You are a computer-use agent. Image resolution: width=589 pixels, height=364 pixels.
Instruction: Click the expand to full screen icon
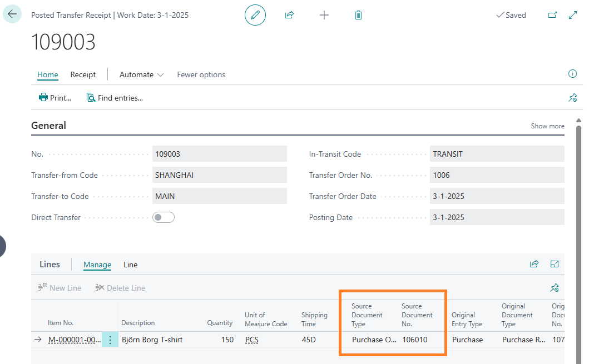coord(573,15)
